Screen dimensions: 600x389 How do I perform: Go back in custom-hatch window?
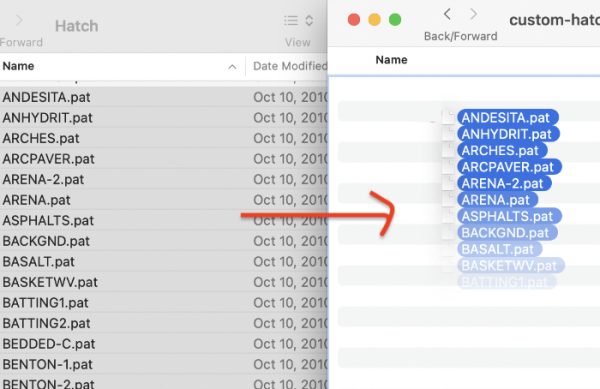[x=447, y=15]
